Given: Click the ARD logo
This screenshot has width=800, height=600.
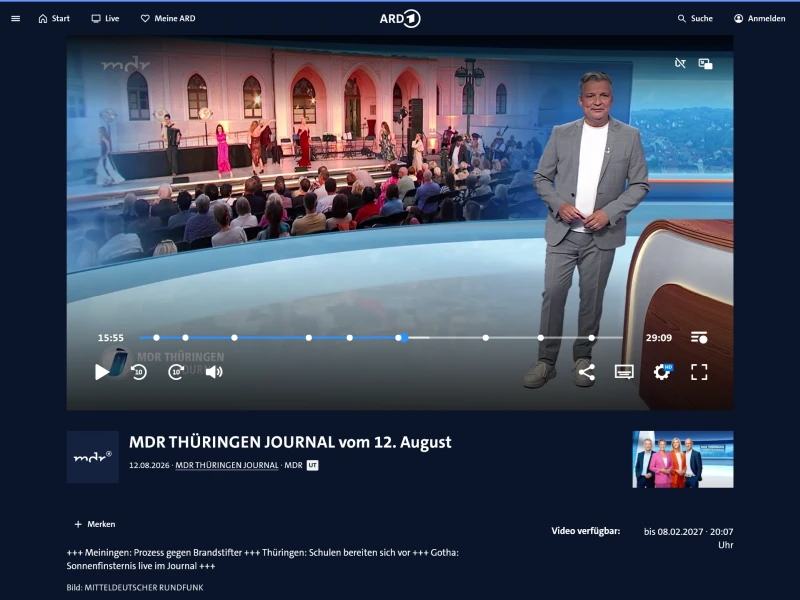Looking at the screenshot, I should (x=400, y=19).
